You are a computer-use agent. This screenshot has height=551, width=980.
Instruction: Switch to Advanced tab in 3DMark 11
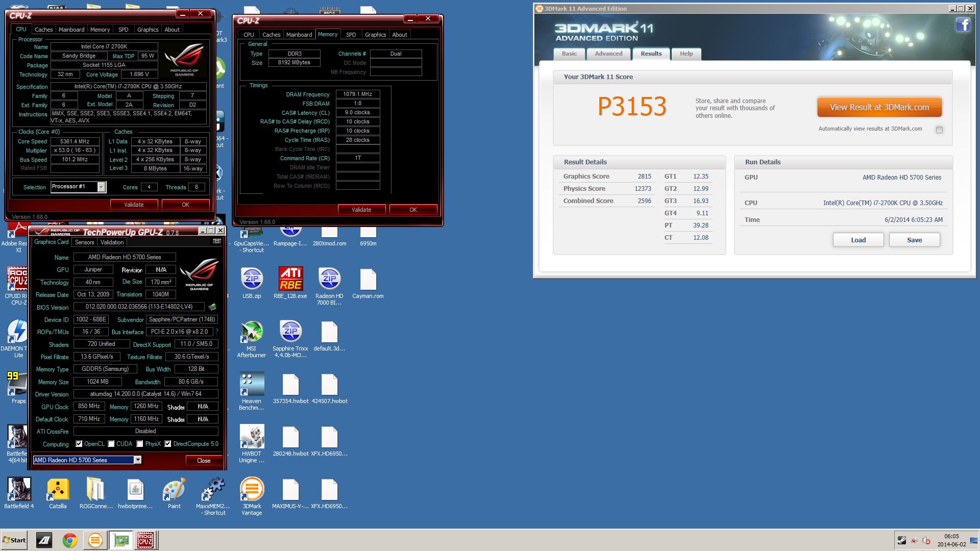tap(608, 54)
